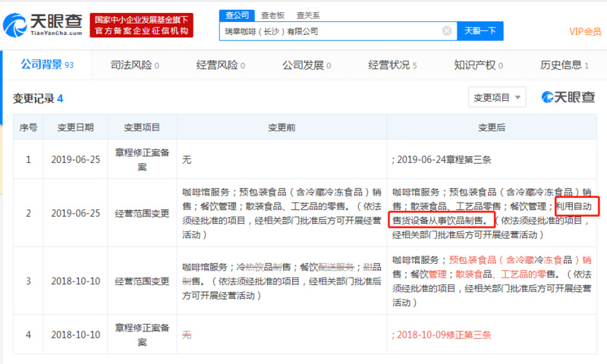
Task: Select the 2019-06-25 date in row 1
Action: tap(75, 159)
